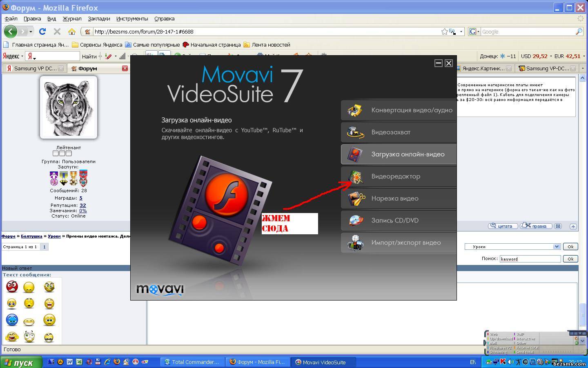Click the Конвертация видео/аудио icon
The height and width of the screenshot is (368, 588).
click(x=355, y=110)
